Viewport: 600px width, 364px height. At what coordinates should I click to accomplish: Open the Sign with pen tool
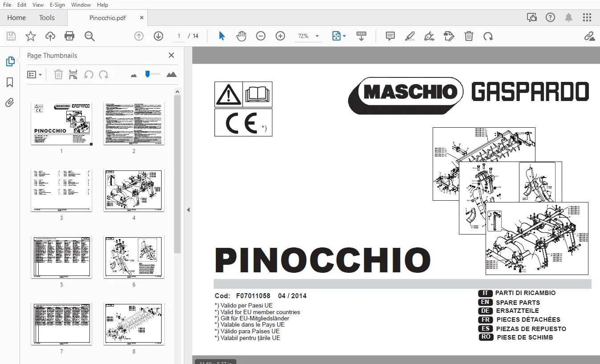pyautogui.click(x=430, y=36)
